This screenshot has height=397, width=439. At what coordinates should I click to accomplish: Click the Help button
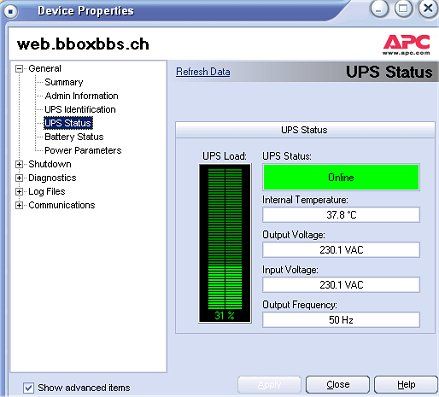coord(406,385)
